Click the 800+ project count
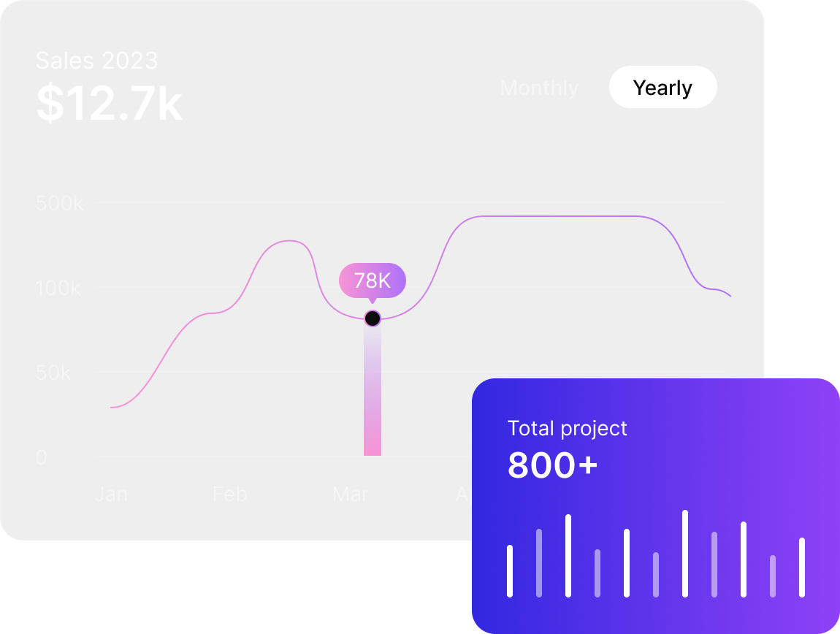Viewport: 840px width, 634px height. click(552, 465)
